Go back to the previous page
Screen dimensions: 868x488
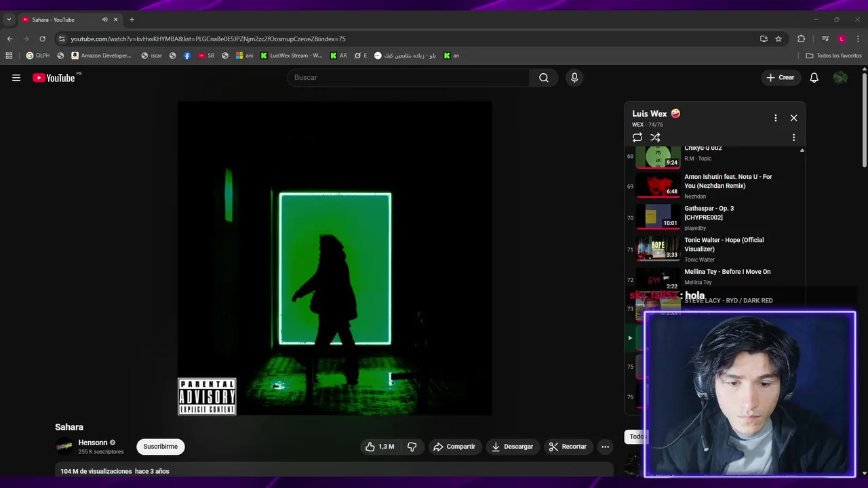tap(10, 39)
